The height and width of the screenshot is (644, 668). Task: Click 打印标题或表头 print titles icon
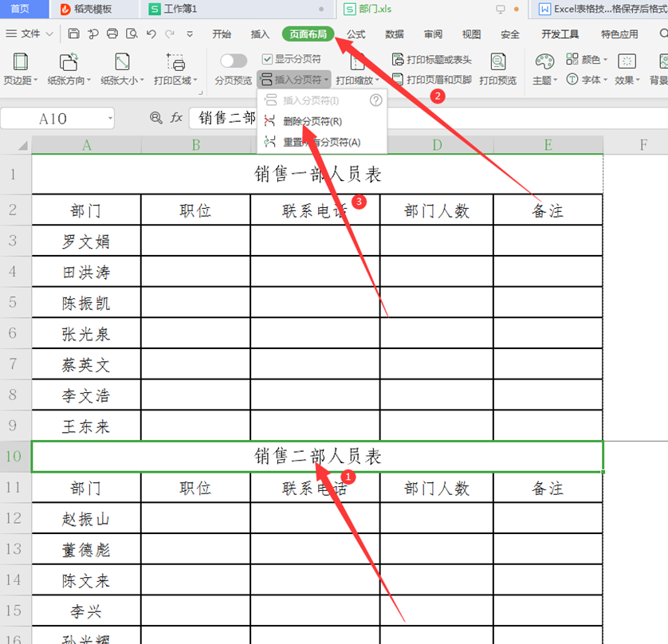pyautogui.click(x=434, y=60)
